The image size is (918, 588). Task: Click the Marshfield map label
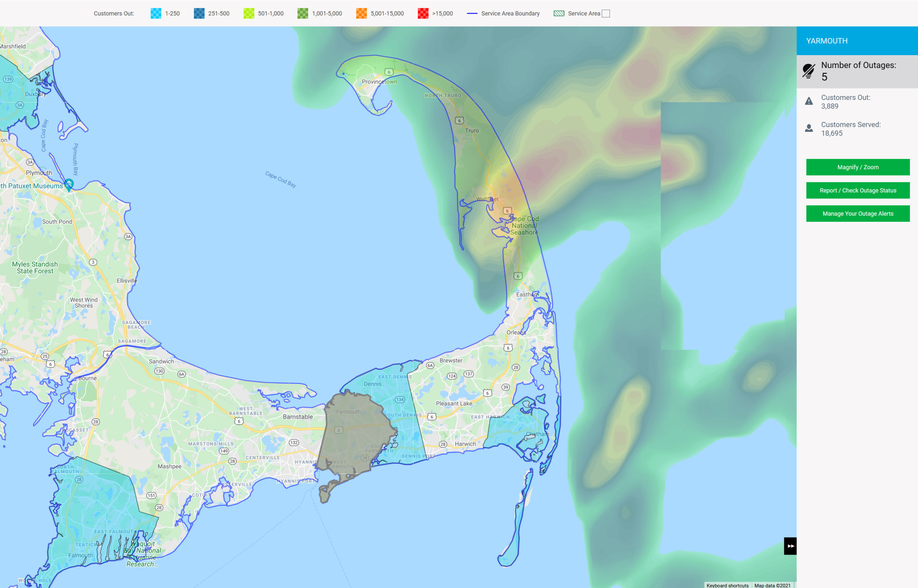(x=13, y=47)
